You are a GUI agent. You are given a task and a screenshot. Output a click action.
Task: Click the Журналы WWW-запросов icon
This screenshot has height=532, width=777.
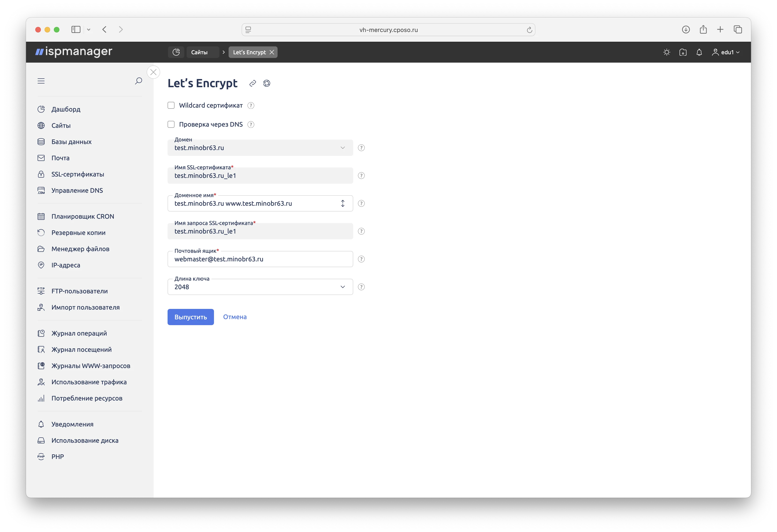[x=41, y=366]
